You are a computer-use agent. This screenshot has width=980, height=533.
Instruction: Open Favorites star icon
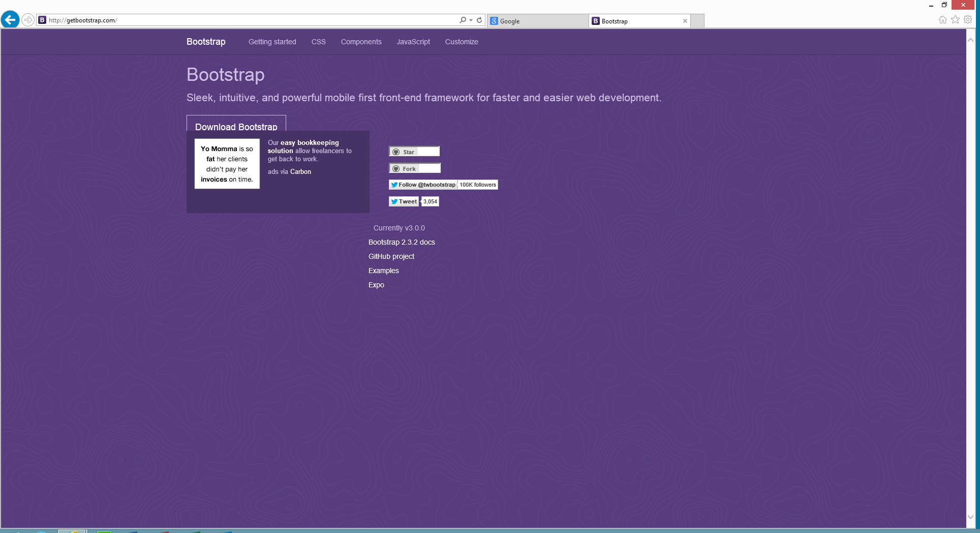(x=956, y=19)
